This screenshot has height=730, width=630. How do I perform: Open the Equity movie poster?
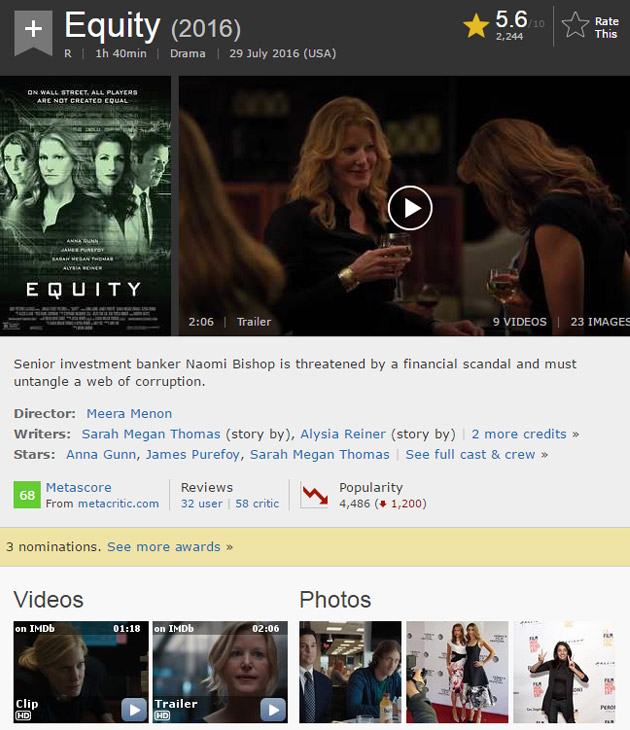coord(85,205)
